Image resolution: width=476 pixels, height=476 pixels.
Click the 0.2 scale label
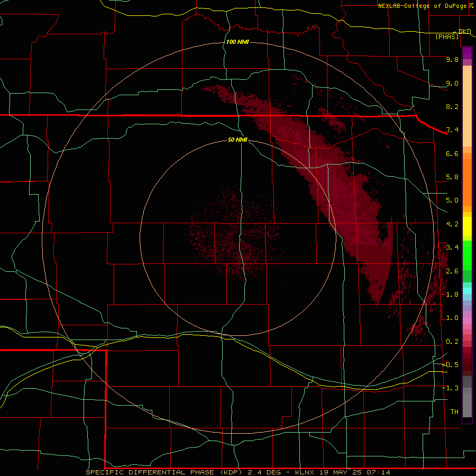pyautogui.click(x=452, y=342)
